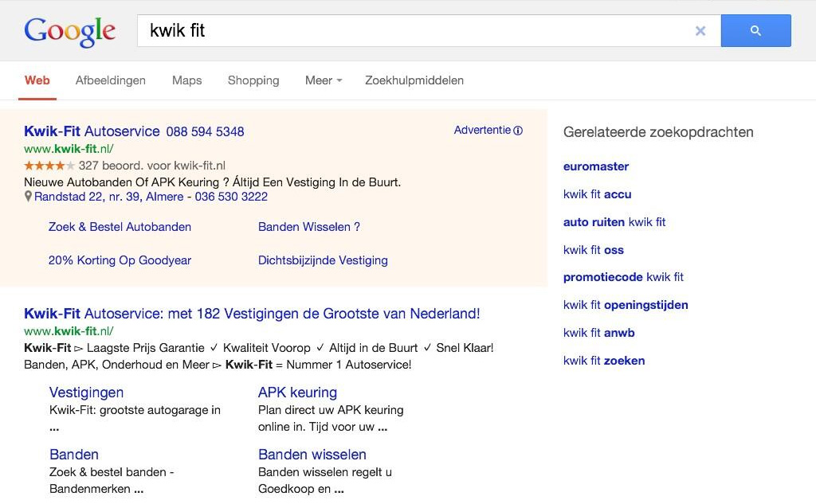816x504 pixels.
Task: Click the Advertentie info icon
Action: point(519,131)
